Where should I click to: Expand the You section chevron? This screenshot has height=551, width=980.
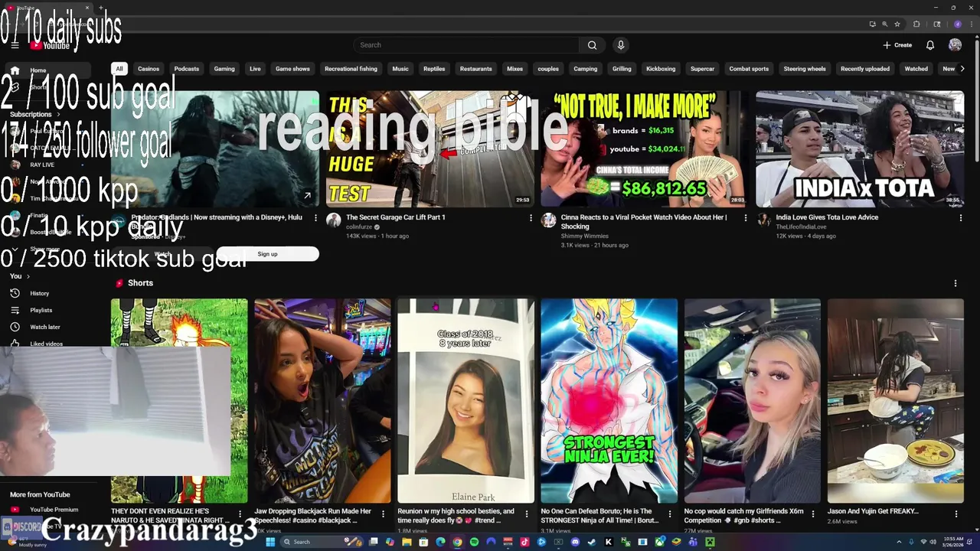pos(28,276)
